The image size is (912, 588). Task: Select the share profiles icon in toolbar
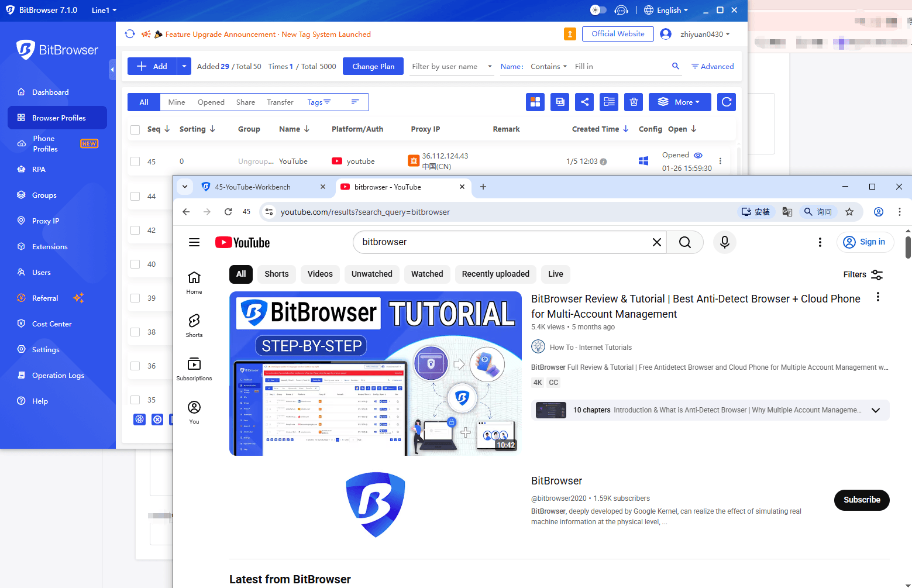click(x=584, y=102)
